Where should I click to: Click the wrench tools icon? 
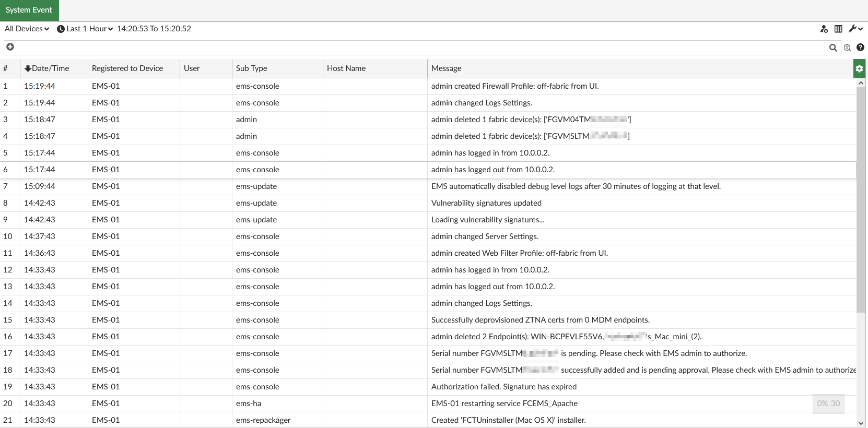[852, 29]
